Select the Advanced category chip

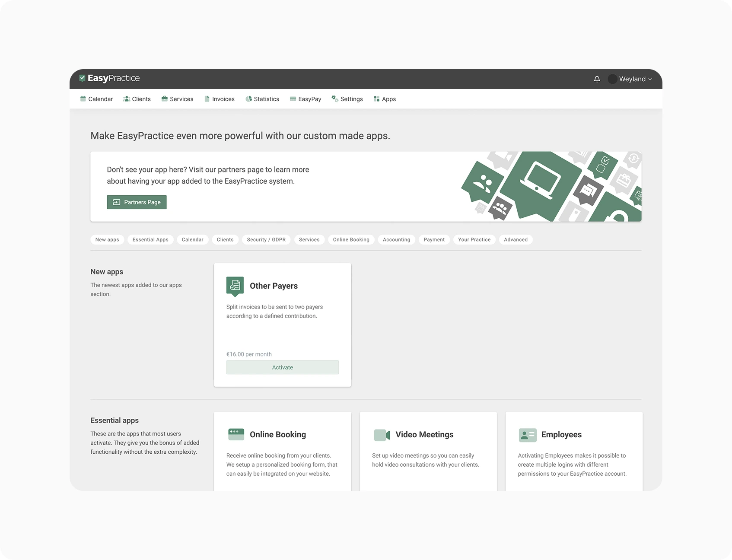click(x=516, y=239)
